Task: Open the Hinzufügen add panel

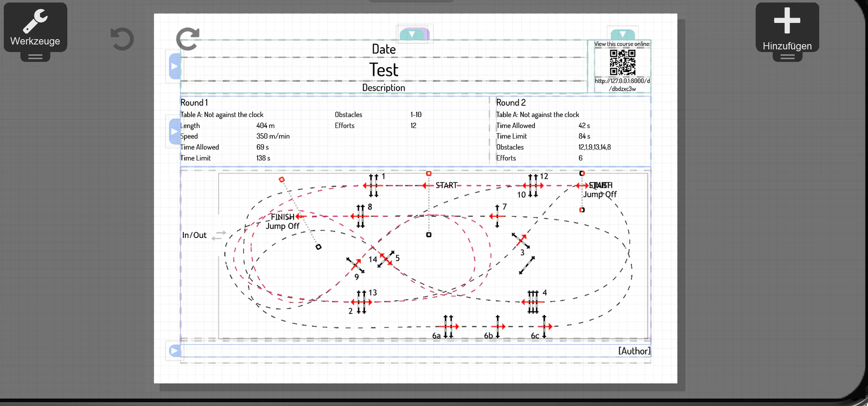Action: (787, 27)
